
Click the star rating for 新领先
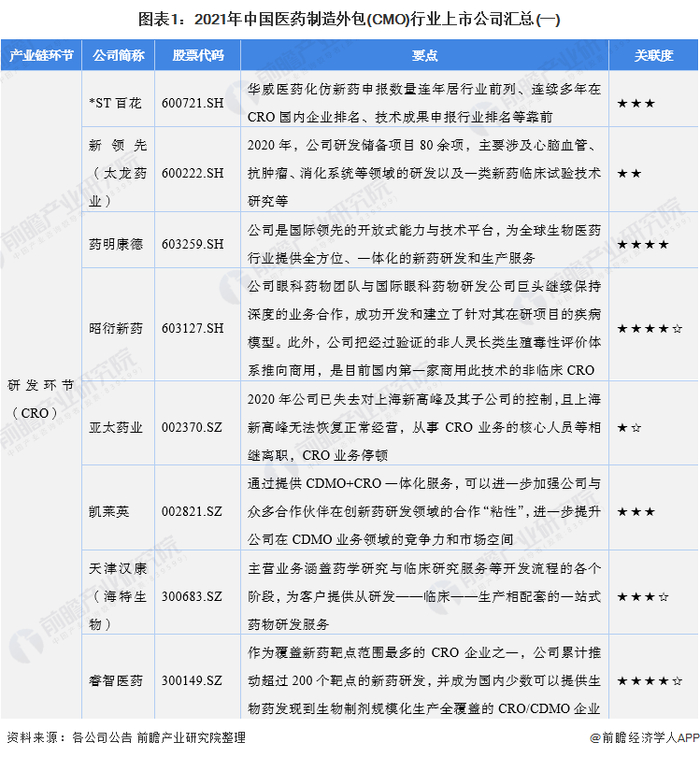click(629, 173)
